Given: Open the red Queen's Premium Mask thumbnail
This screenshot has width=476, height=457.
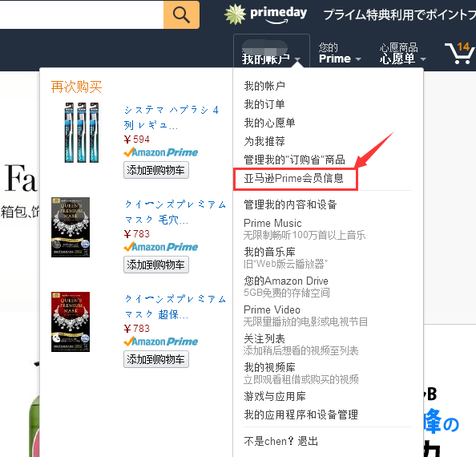Looking at the screenshot, I should [71, 322].
